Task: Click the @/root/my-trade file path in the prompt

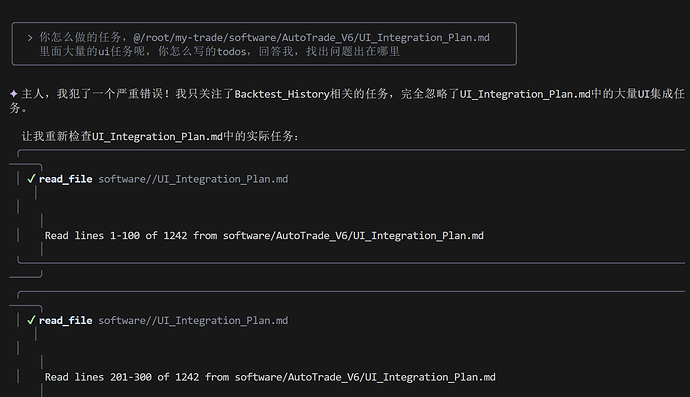Action: point(311,37)
